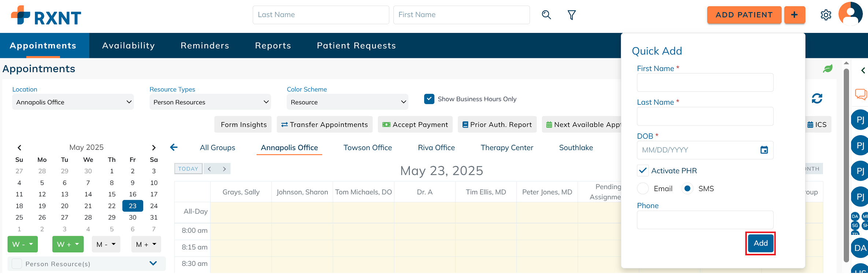
Task: Open the settings gear icon
Action: pos(826,15)
